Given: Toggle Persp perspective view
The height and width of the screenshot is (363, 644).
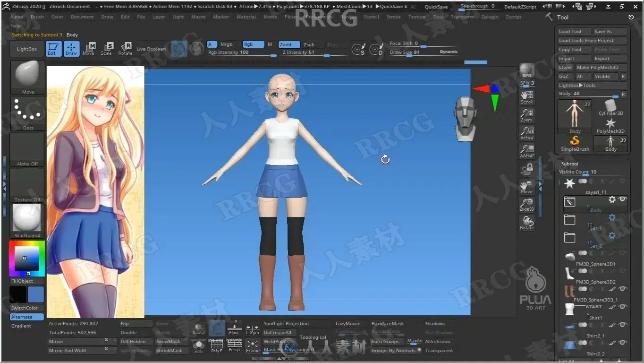Looking at the screenshot, I should click(234, 346).
